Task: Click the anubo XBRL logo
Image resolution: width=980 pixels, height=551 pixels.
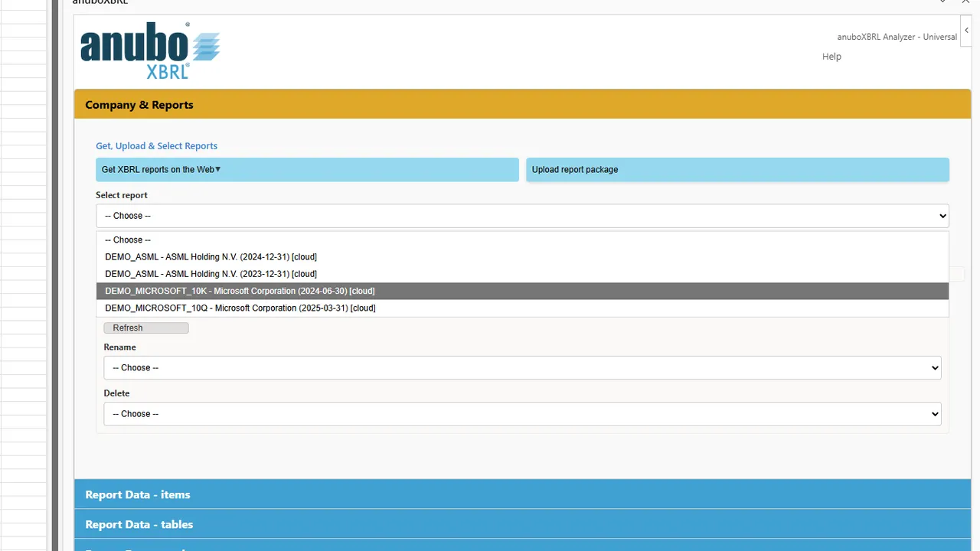Action: 150,51
